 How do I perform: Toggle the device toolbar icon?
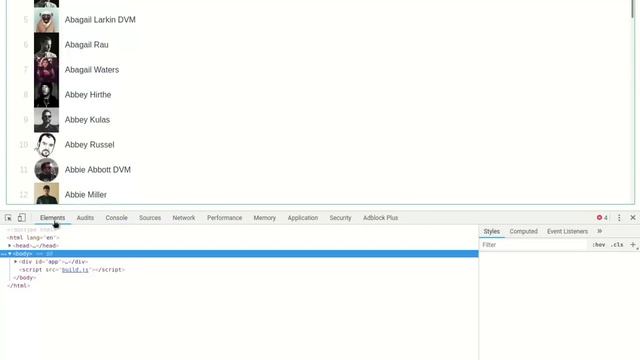coord(22,218)
